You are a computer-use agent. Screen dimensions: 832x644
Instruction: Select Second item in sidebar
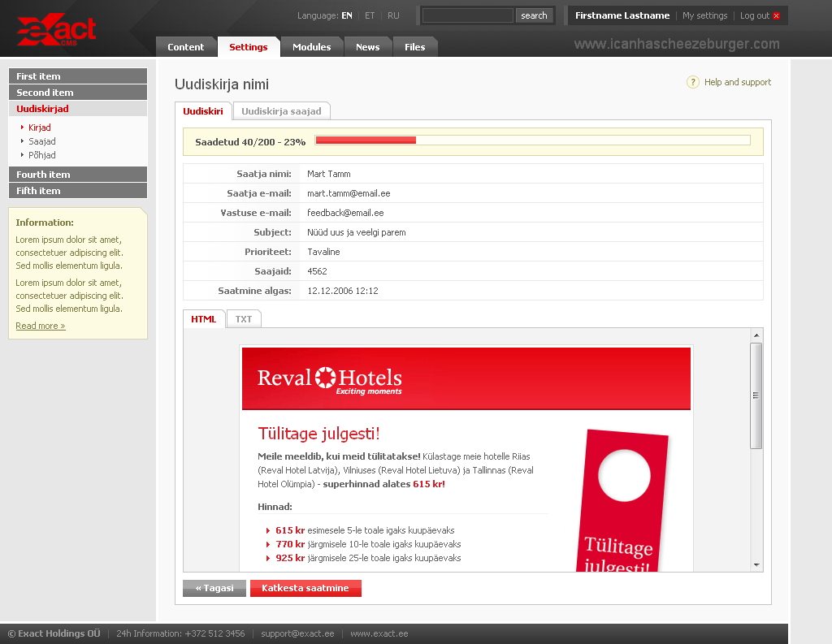point(78,93)
